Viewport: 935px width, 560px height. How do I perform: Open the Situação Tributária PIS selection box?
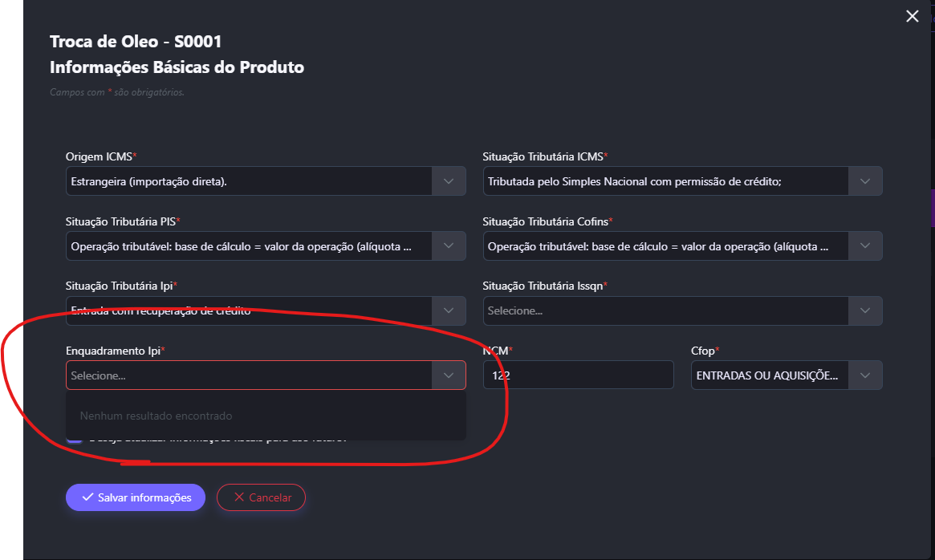pyautogui.click(x=249, y=246)
